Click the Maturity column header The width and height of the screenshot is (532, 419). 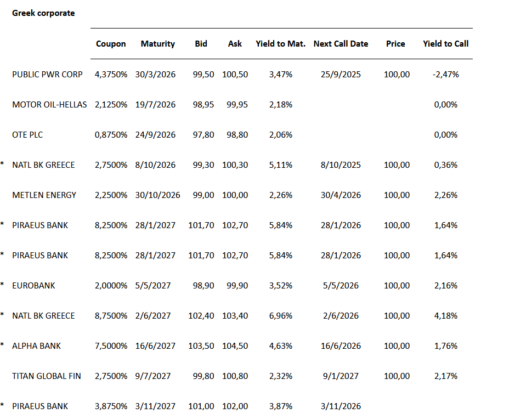(x=157, y=44)
